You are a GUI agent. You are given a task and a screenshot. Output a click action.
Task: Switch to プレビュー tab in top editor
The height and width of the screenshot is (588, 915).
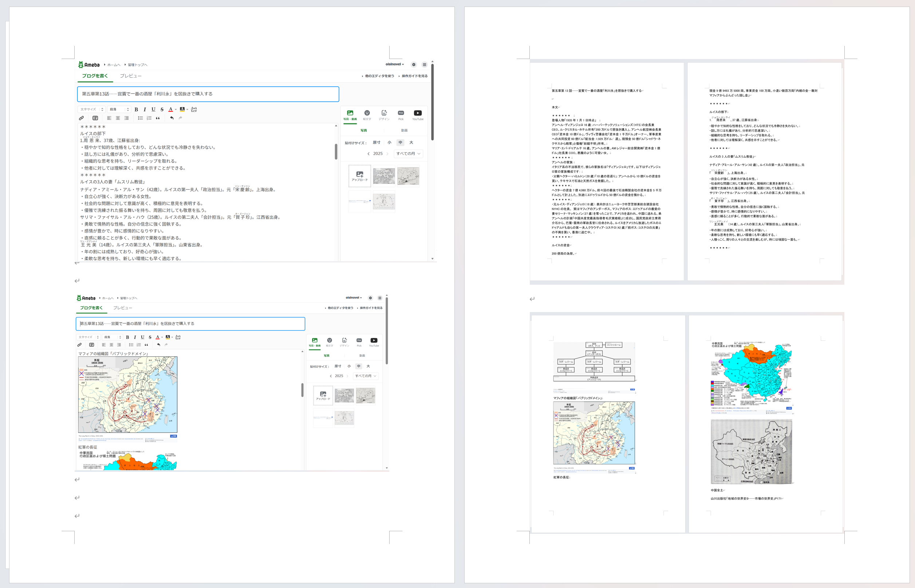[x=131, y=76]
